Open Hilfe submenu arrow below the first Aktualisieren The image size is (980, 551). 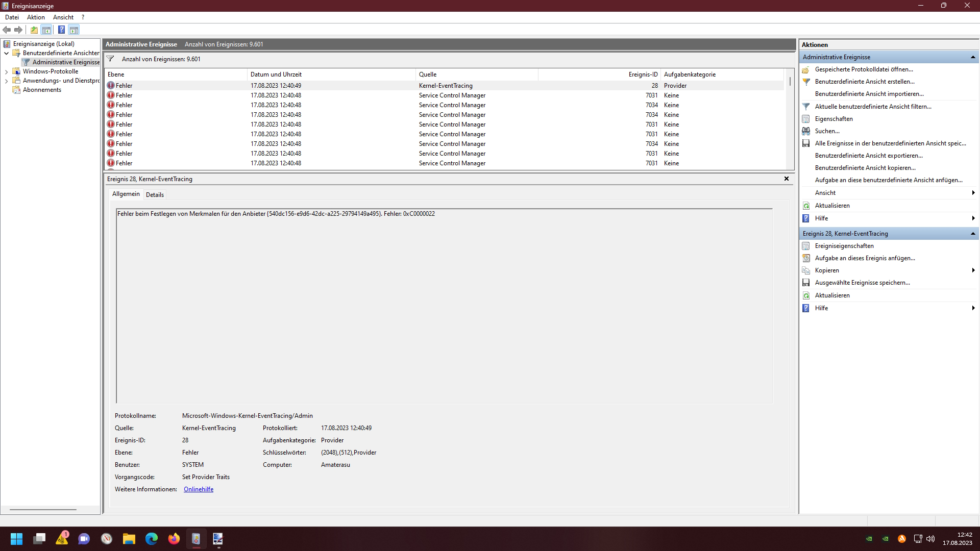[x=973, y=218]
